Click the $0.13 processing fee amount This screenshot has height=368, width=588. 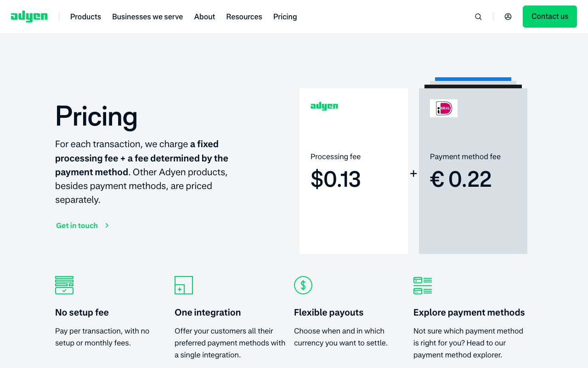(336, 179)
